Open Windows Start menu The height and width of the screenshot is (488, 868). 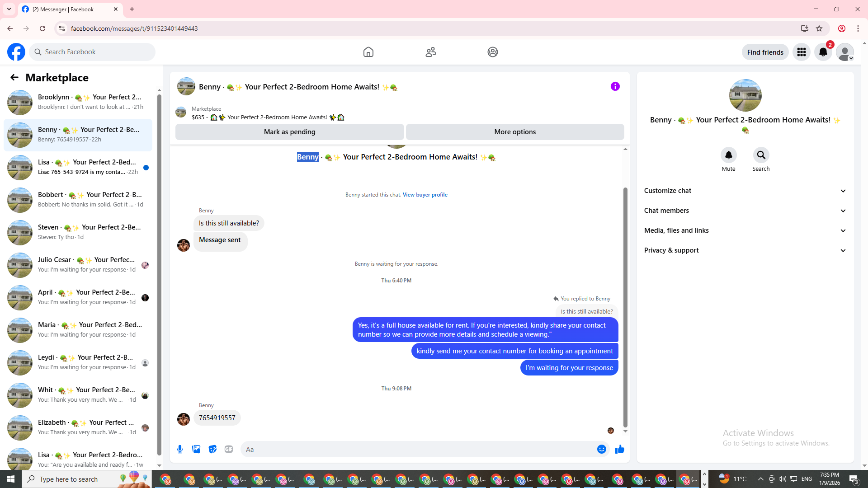click(x=11, y=479)
